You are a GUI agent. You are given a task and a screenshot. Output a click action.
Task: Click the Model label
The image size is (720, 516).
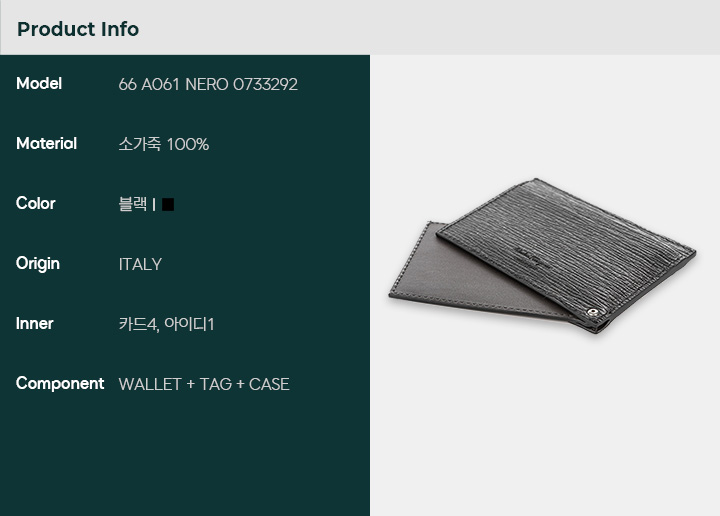click(39, 84)
